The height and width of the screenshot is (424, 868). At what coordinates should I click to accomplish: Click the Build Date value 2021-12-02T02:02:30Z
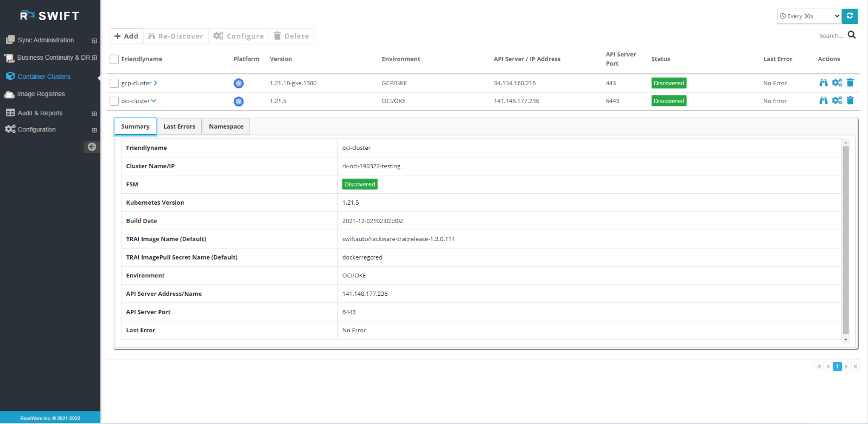[373, 221]
